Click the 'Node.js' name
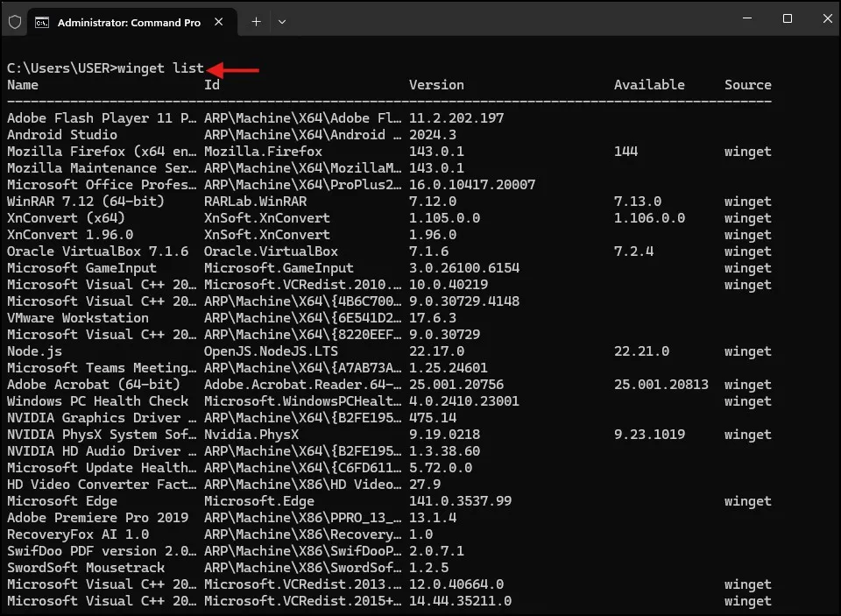 pyautogui.click(x=34, y=350)
